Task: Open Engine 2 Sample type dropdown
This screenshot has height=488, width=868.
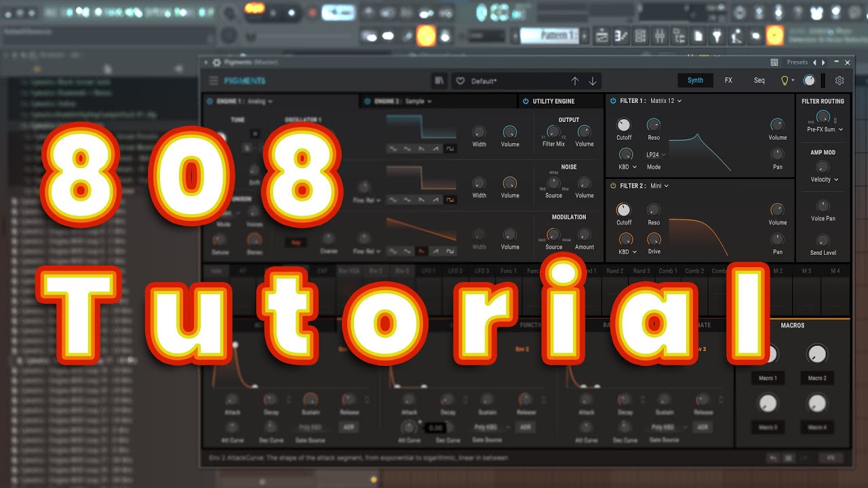Action: tap(418, 102)
